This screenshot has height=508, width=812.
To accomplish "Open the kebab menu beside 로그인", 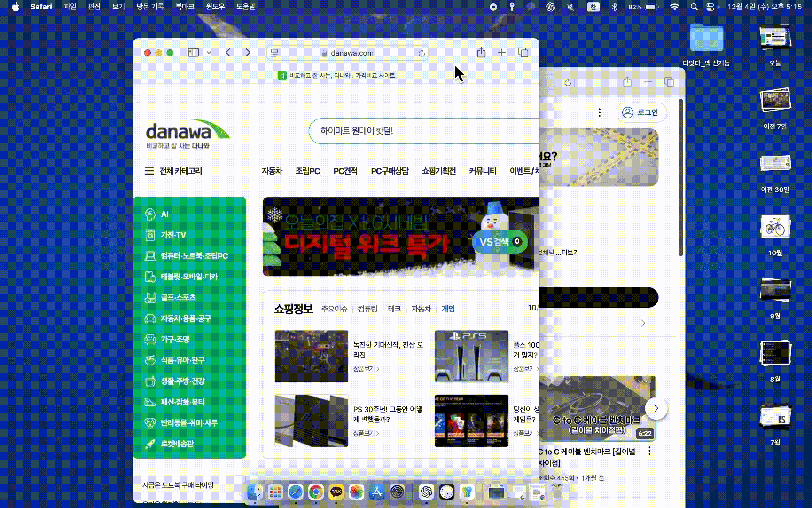I will point(600,112).
